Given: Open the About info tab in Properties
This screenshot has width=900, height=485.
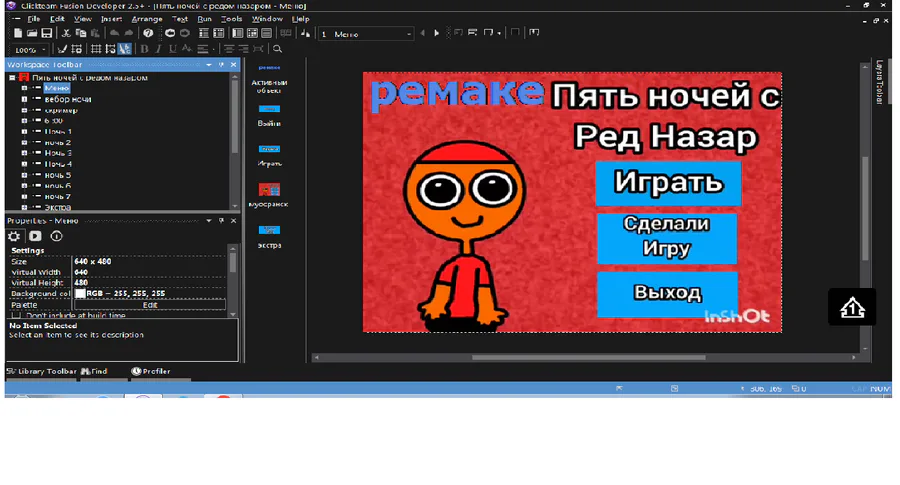Looking at the screenshot, I should coord(56,236).
